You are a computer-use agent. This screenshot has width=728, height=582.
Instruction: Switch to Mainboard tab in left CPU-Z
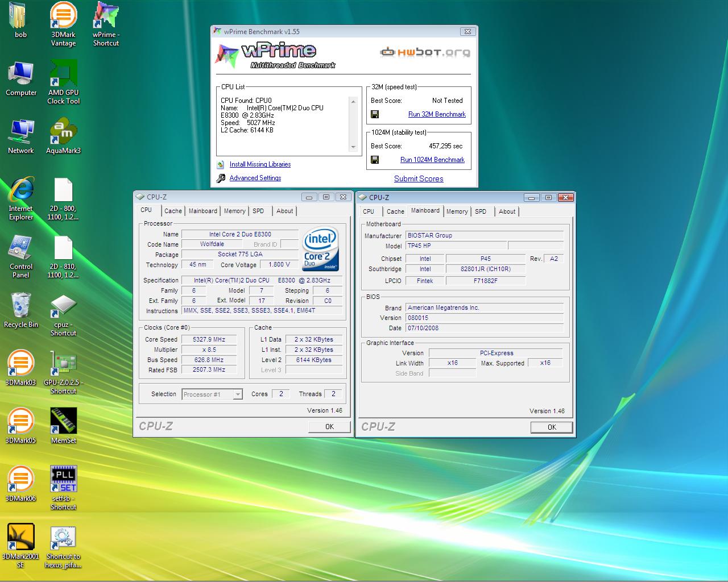[x=203, y=211]
